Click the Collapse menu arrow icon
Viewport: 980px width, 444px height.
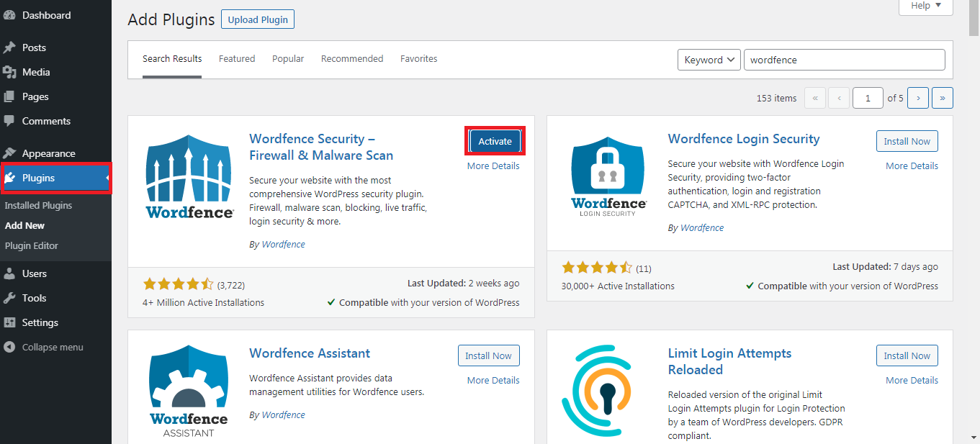click(x=9, y=347)
